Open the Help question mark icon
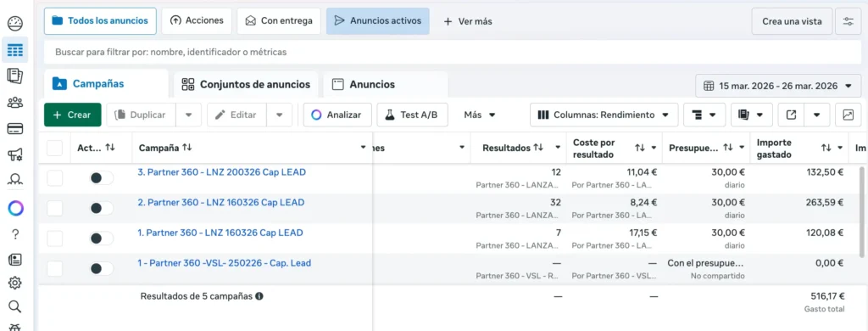This screenshot has height=331, width=868. click(x=15, y=234)
